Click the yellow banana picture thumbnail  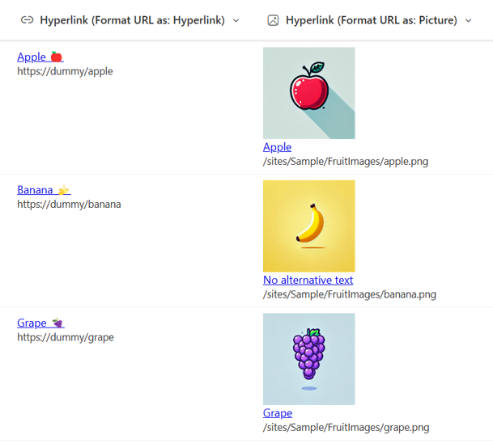coord(309,226)
